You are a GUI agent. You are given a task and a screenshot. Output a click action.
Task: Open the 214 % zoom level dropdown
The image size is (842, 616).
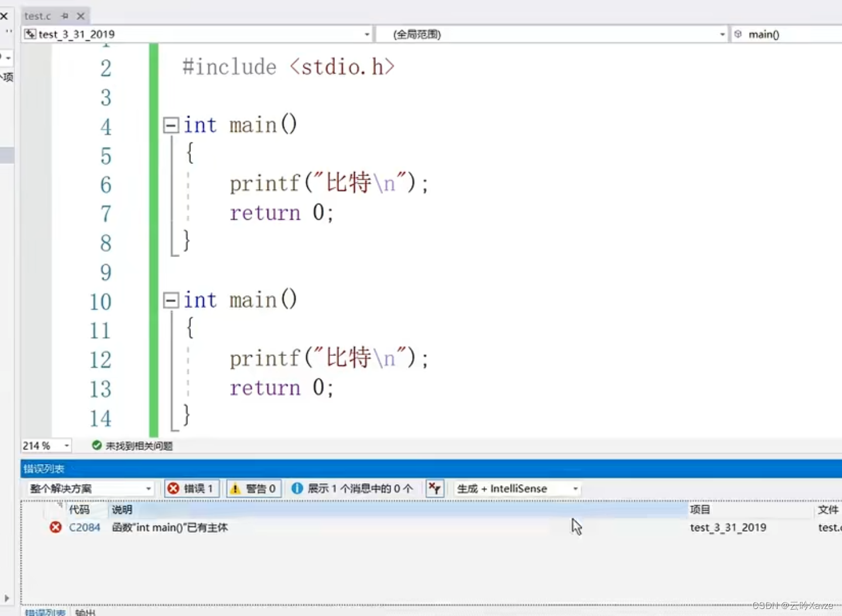coord(67,446)
